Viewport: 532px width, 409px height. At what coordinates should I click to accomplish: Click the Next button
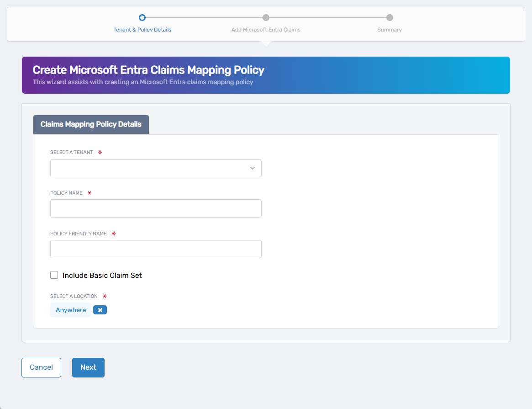click(x=88, y=367)
